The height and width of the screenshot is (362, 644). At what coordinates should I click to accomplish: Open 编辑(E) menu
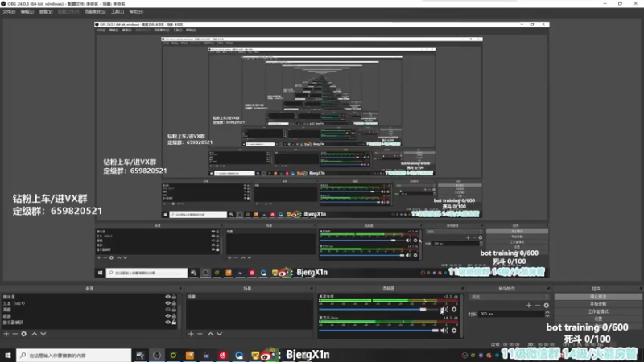pyautogui.click(x=27, y=12)
